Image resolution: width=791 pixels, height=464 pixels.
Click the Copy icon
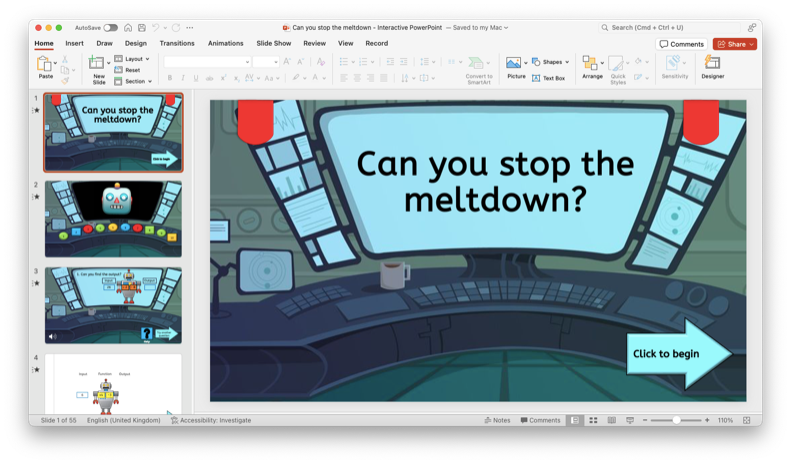tap(65, 70)
